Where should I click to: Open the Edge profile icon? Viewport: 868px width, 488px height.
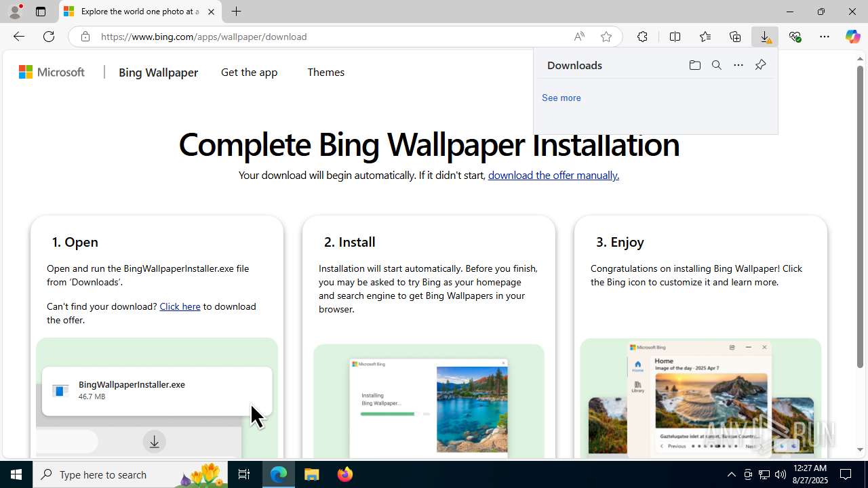[15, 12]
